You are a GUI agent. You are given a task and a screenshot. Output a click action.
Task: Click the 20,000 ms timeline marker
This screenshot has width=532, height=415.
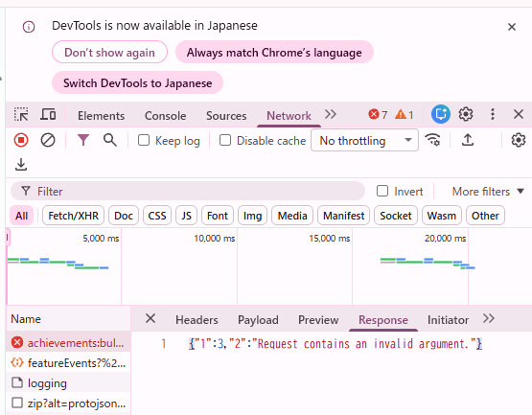[445, 239]
